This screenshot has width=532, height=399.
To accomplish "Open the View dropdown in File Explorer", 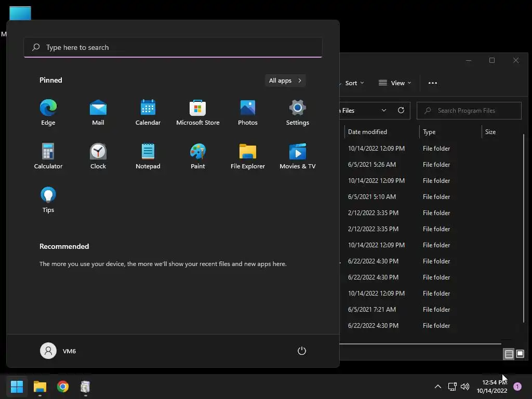I will point(395,83).
